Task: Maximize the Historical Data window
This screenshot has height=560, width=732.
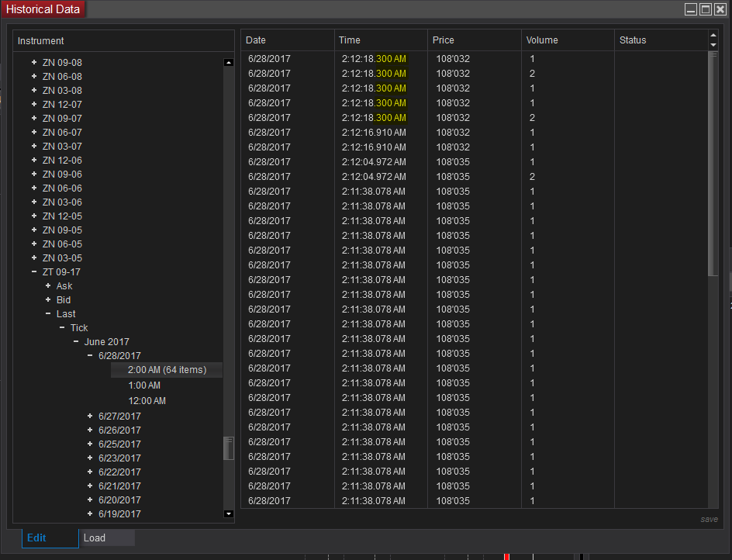Action: [x=706, y=9]
